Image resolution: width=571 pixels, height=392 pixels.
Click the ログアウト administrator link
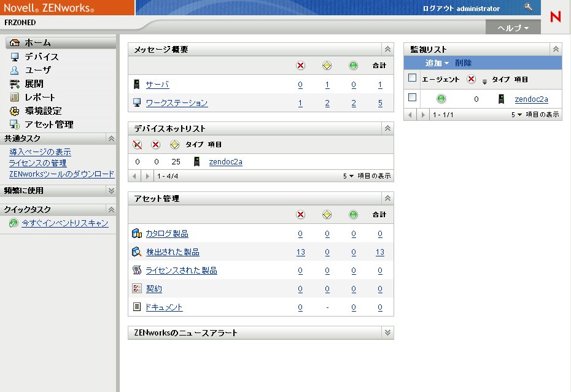click(461, 9)
